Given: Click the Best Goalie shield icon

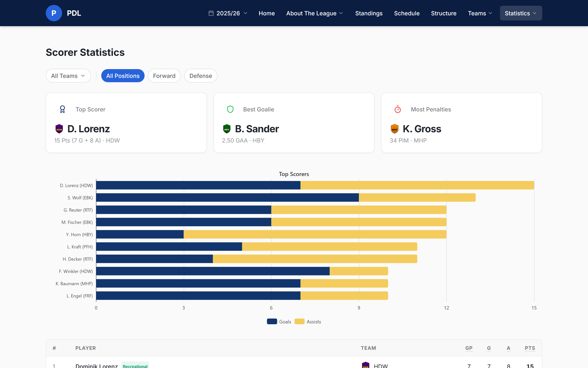Looking at the screenshot, I should pyautogui.click(x=230, y=109).
